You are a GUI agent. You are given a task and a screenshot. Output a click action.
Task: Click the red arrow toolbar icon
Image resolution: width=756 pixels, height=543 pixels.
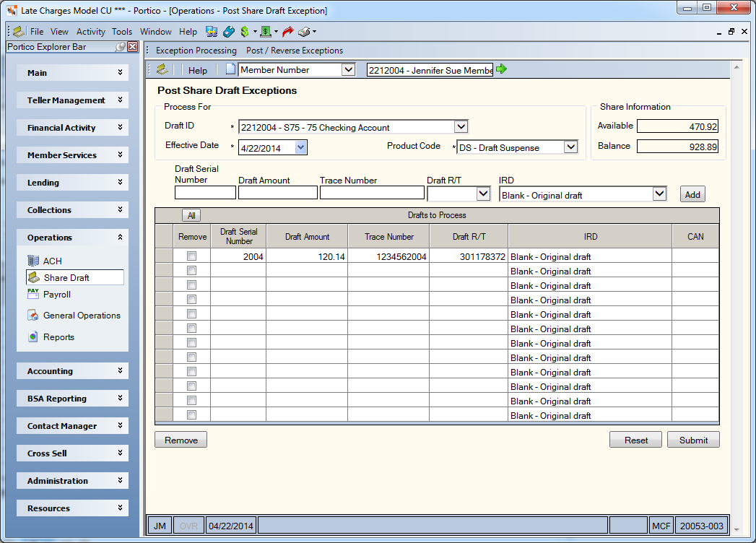(x=288, y=32)
